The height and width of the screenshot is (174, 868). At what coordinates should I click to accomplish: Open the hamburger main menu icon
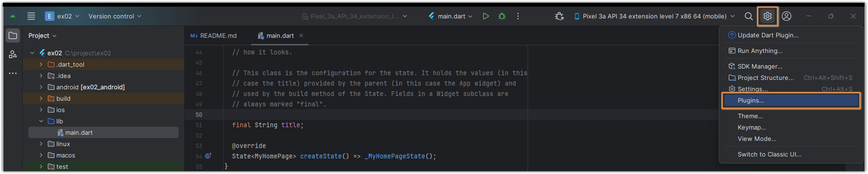point(31,16)
